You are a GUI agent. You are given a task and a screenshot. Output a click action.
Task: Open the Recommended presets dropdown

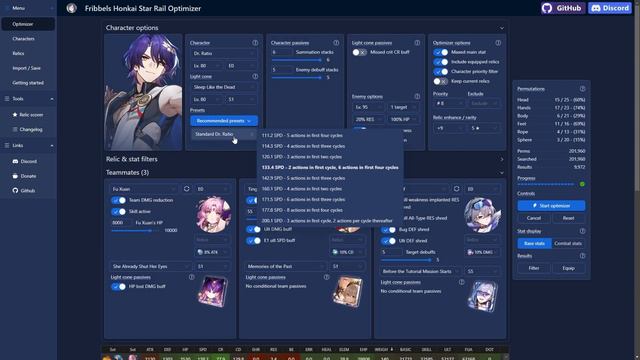click(224, 121)
